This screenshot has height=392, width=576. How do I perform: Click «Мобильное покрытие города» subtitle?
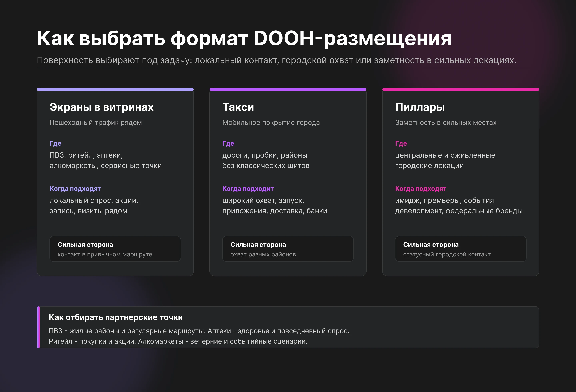(271, 122)
